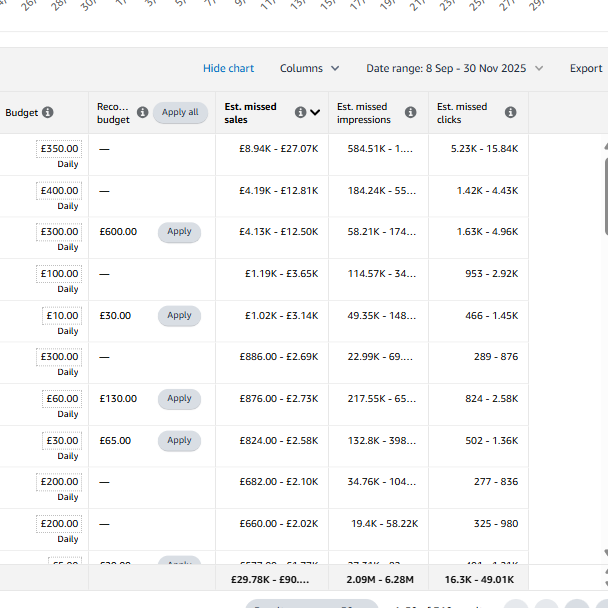Click the table's vertical scrollbar
The width and height of the screenshot is (608, 608).
coord(604,300)
